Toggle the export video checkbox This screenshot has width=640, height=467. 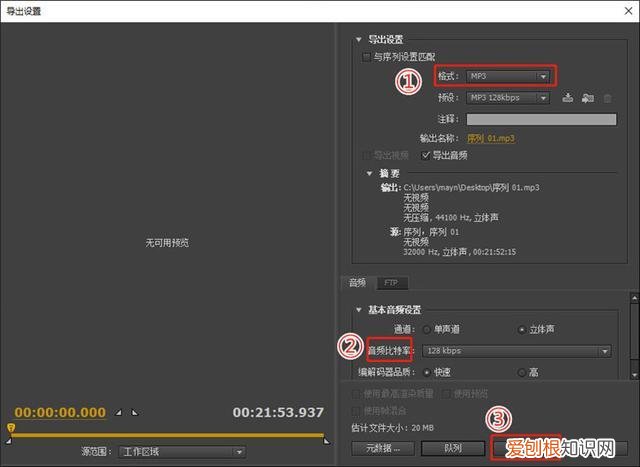pos(366,155)
